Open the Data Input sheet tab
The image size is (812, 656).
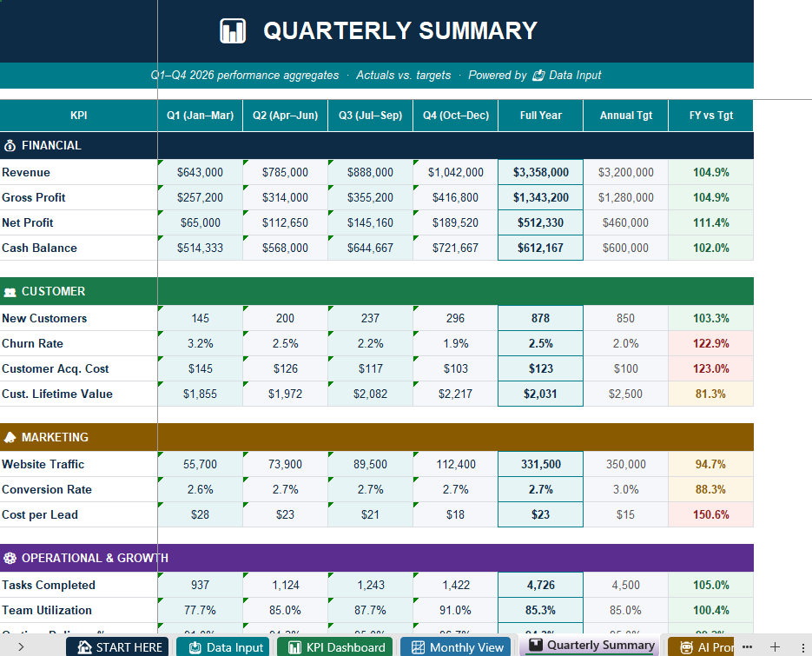point(223,647)
